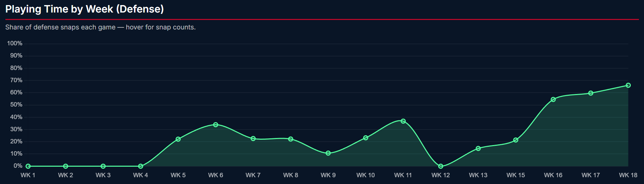The image size is (644, 184).
Task: Select the WK 6 data point
Action: (x=216, y=125)
